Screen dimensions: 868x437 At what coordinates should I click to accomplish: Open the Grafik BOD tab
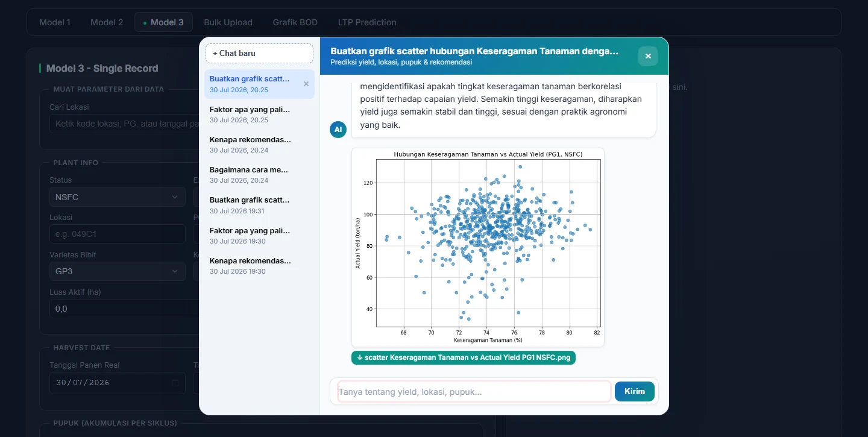[x=295, y=22]
